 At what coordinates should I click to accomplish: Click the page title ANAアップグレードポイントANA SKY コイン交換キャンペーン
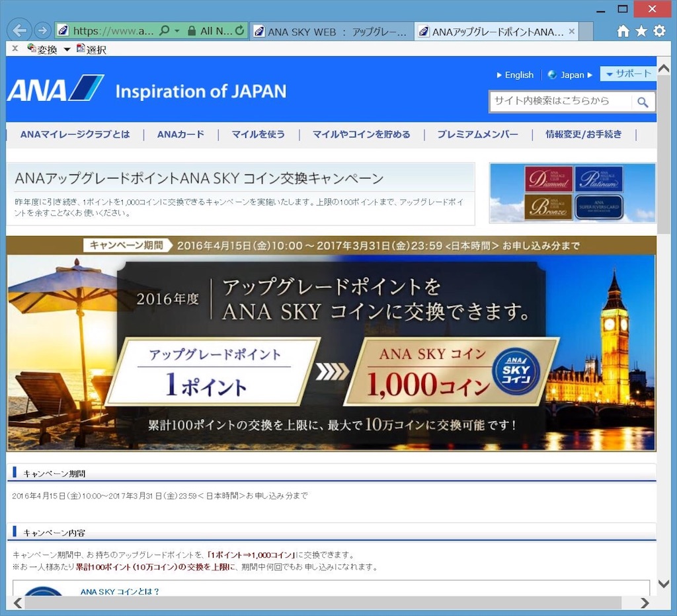click(x=199, y=178)
